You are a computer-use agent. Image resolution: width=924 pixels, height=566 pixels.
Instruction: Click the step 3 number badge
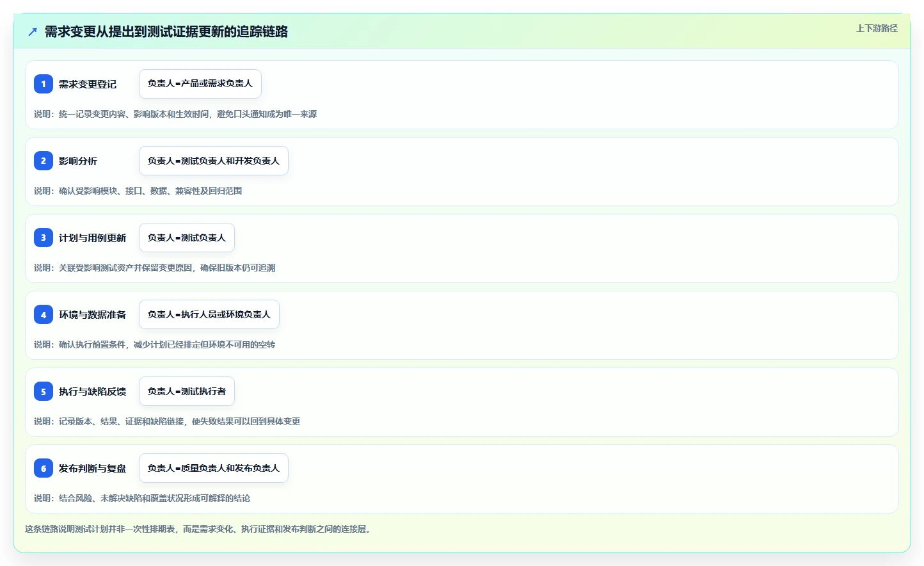click(44, 238)
